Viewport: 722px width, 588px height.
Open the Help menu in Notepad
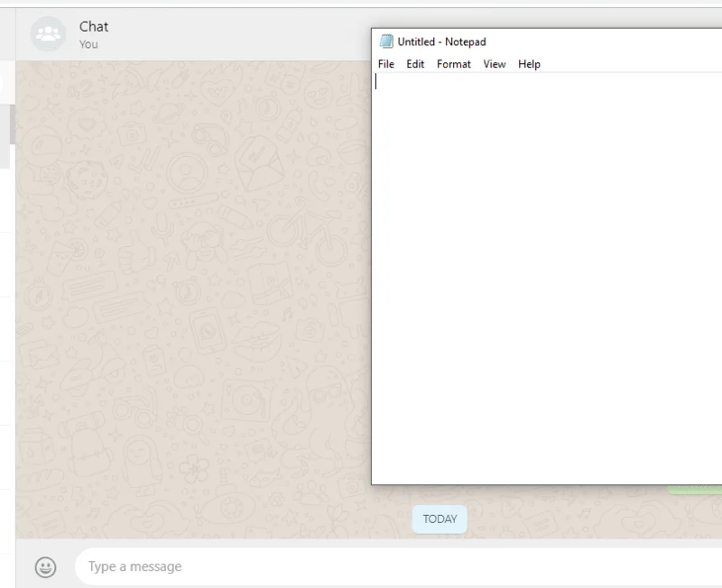[x=529, y=64]
